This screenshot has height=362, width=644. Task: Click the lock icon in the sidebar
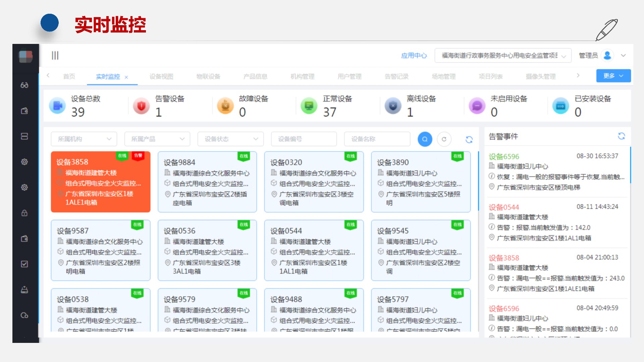point(24,213)
